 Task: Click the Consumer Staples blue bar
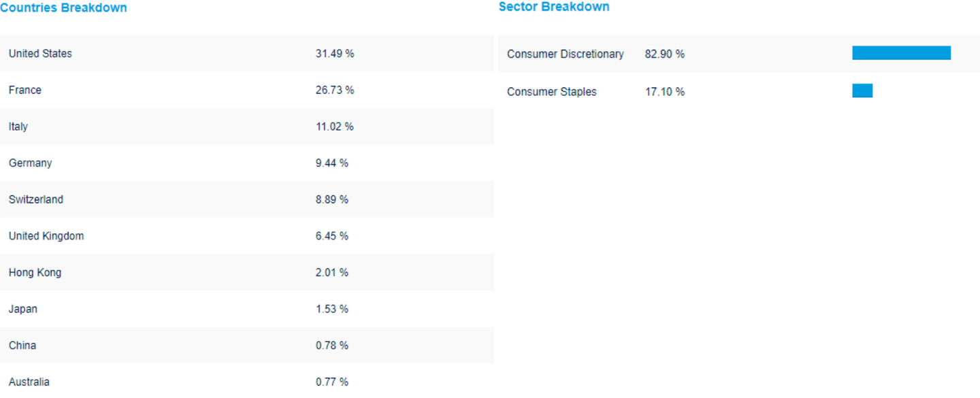click(x=862, y=90)
